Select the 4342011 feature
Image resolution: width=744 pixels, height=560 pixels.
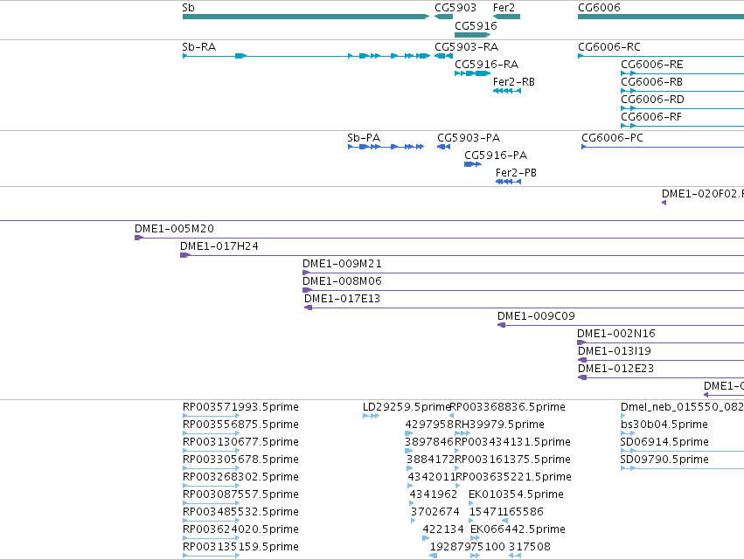[410, 486]
